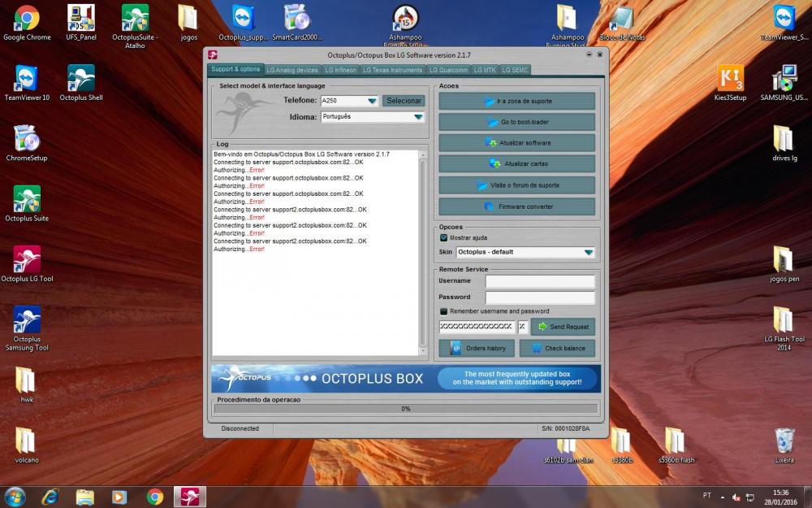Click the Check balance button

tap(557, 349)
